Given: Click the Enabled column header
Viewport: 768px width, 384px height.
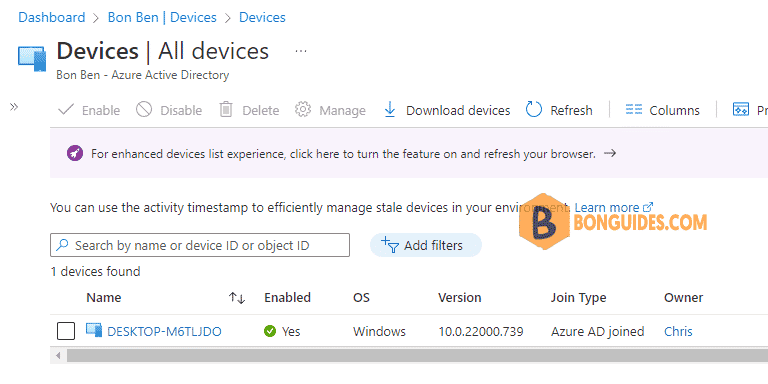Looking at the screenshot, I should (x=288, y=297).
